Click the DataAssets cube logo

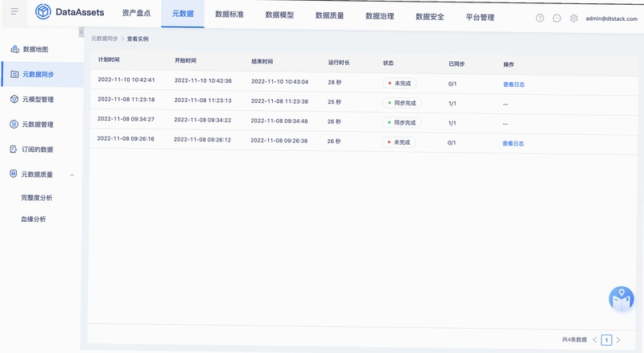click(43, 12)
